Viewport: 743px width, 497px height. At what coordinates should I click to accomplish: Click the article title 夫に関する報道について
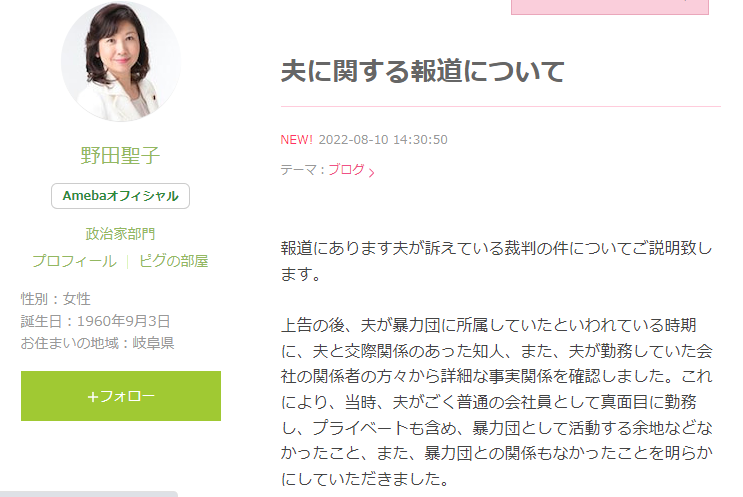point(423,72)
